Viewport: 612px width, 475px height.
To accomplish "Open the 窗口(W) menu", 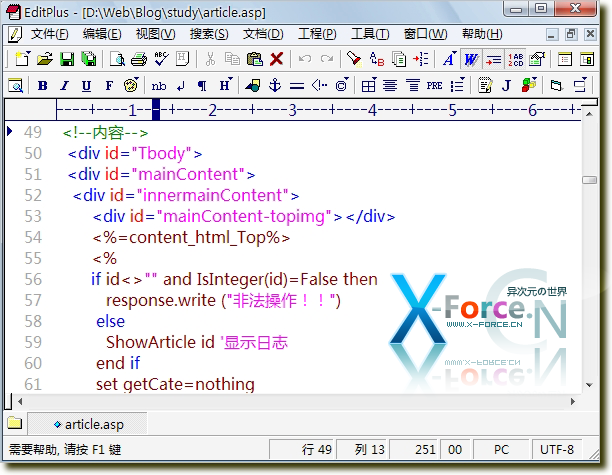I will pos(425,34).
